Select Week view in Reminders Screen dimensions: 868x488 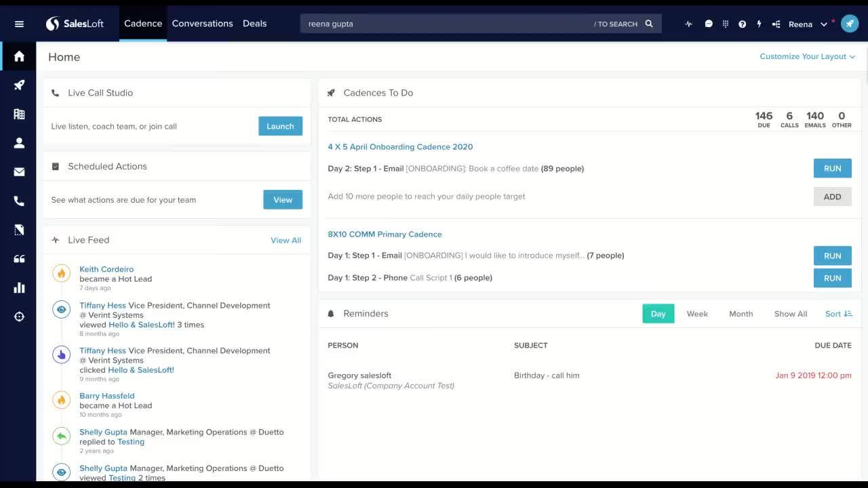(697, 314)
